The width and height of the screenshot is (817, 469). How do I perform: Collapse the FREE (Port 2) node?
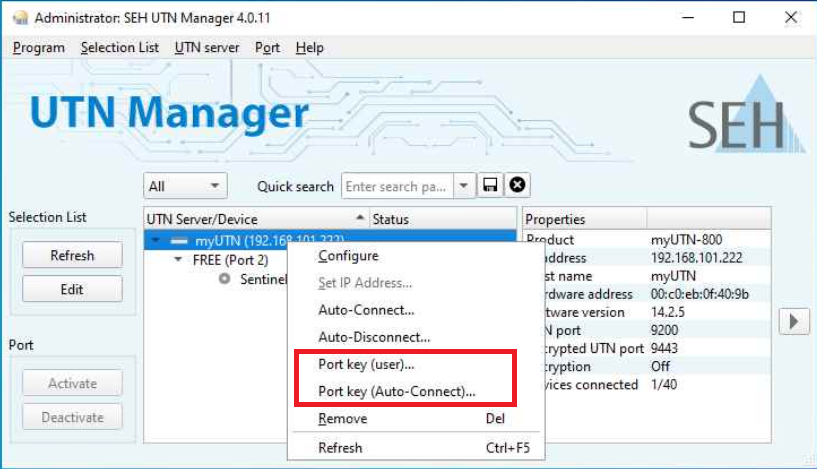coord(178,260)
